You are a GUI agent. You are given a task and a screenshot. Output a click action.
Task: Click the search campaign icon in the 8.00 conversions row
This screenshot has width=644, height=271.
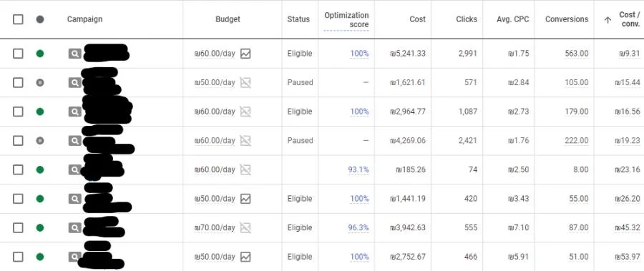(74, 169)
